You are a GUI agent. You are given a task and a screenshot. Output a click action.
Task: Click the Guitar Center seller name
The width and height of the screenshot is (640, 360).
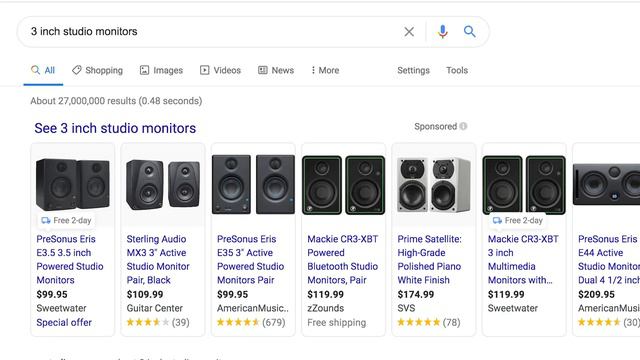point(155,308)
